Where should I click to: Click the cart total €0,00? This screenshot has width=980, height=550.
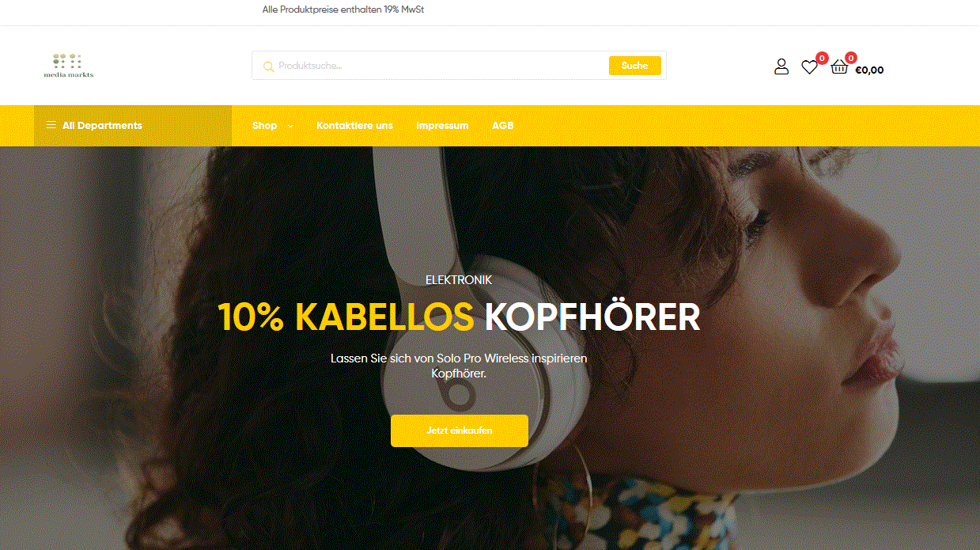click(x=869, y=70)
